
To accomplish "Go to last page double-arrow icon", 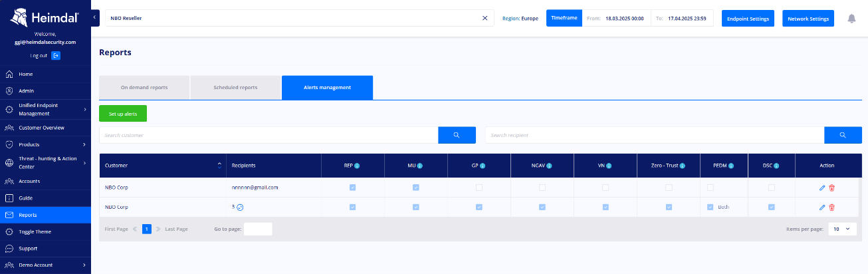I will (158, 229).
